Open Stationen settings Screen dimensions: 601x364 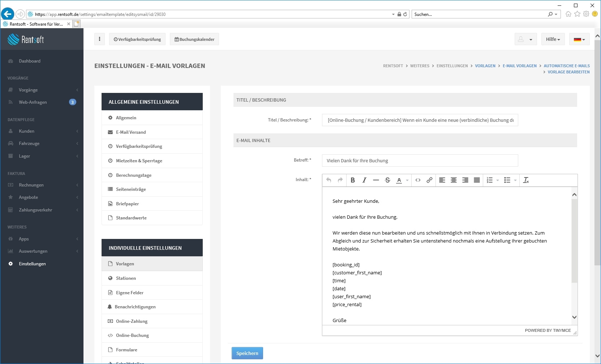tap(152, 278)
